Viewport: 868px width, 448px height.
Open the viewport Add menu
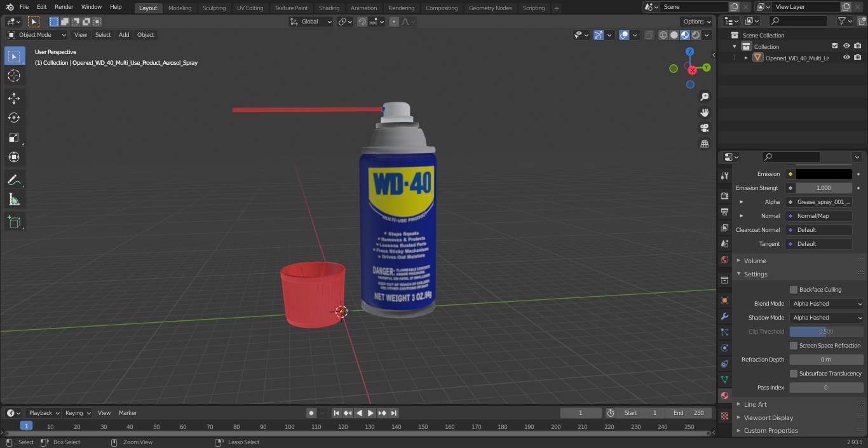pos(124,35)
